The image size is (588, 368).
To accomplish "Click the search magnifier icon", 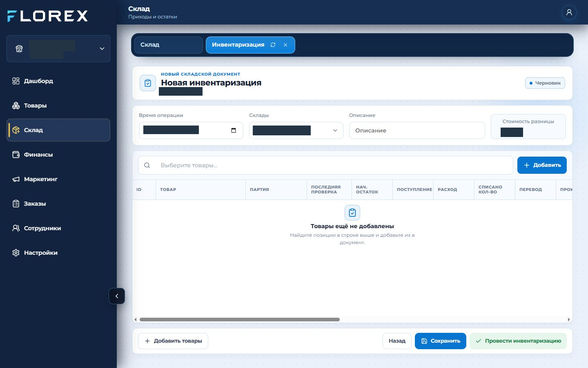I will click(x=147, y=165).
